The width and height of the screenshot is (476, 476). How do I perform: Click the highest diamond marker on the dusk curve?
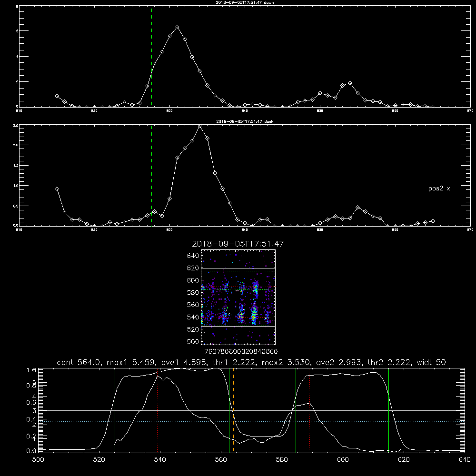(199, 126)
